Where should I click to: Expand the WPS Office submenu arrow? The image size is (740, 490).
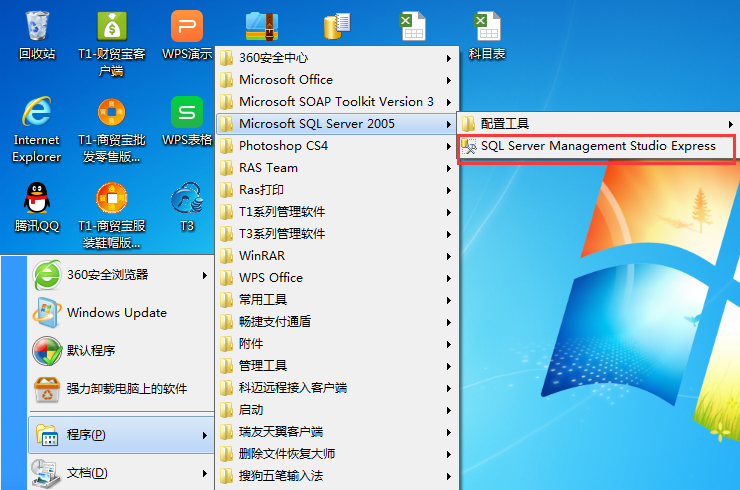pos(449,279)
